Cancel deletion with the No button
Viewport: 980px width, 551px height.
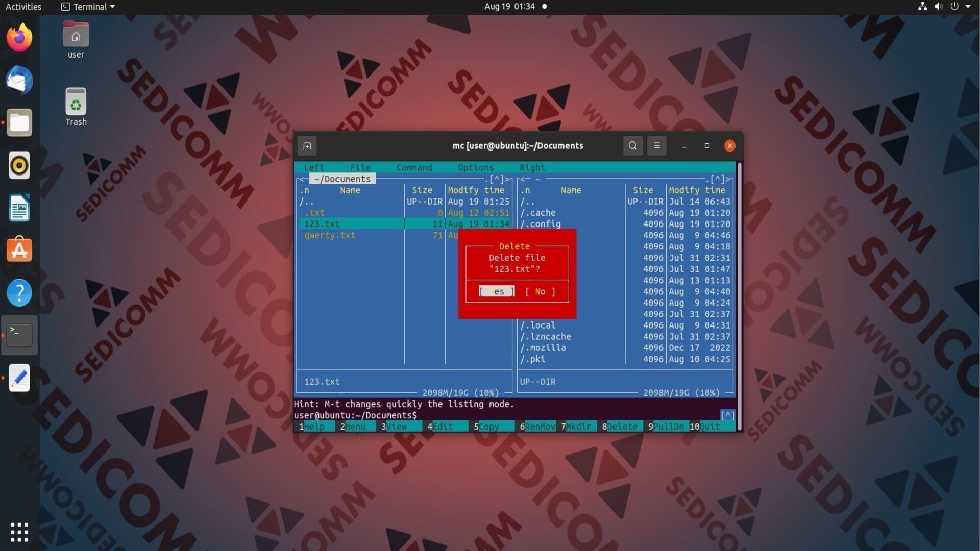pyautogui.click(x=540, y=291)
